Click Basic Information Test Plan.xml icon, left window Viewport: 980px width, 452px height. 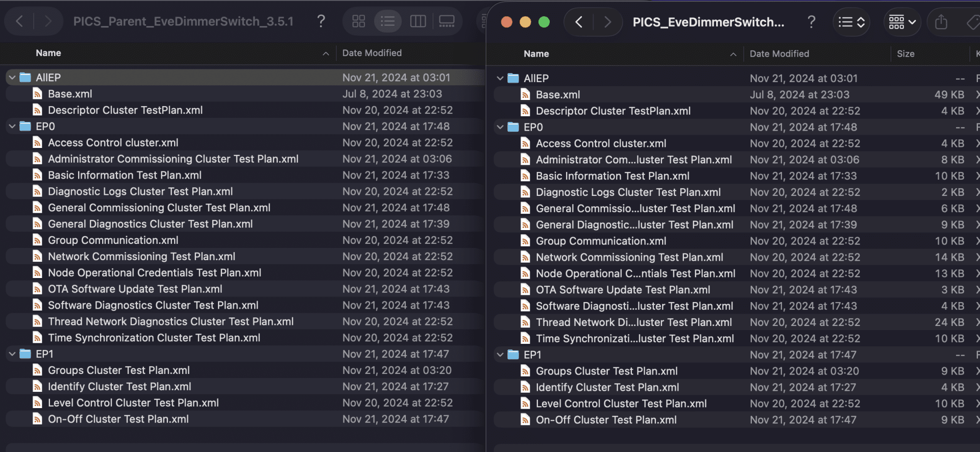pos(37,175)
